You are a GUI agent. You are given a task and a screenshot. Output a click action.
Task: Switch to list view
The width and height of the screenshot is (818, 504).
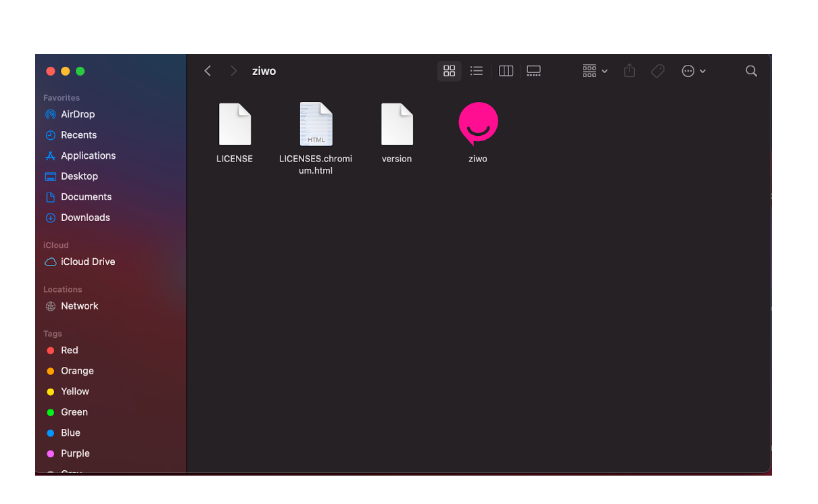[477, 71]
